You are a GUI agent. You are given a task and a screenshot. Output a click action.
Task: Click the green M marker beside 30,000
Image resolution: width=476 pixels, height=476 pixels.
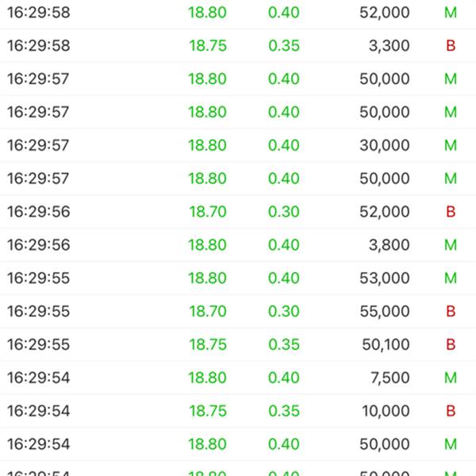[451, 145]
